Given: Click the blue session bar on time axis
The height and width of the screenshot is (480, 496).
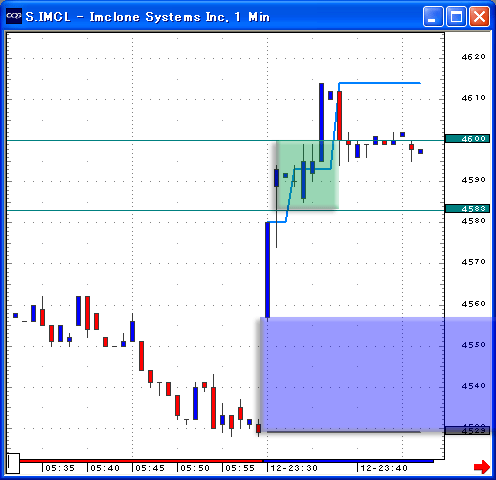Looking at the screenshot, I should 348,461.
